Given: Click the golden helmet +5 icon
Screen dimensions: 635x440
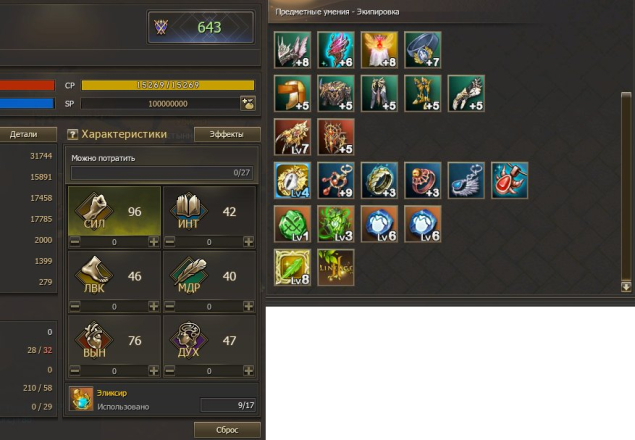Looking at the screenshot, I should (292, 93).
